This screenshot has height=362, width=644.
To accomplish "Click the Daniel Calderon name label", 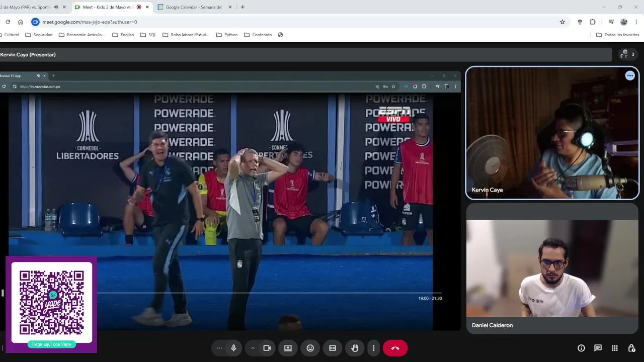I will pyautogui.click(x=492, y=325).
